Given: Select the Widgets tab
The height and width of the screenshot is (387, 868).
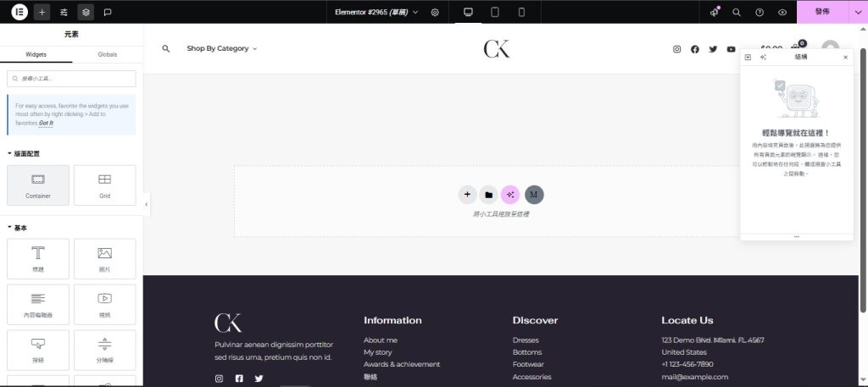Looking at the screenshot, I should (36, 54).
